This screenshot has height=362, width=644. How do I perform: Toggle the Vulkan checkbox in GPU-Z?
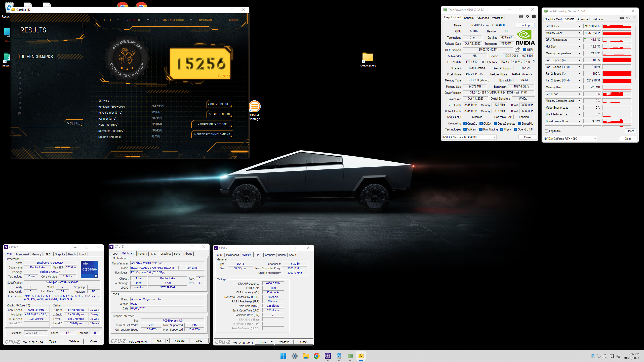[x=465, y=129]
